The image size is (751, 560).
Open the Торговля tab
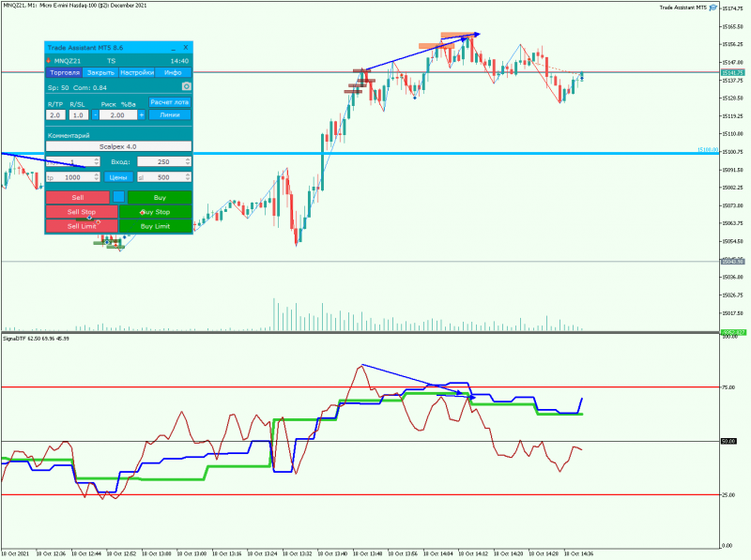coord(65,73)
